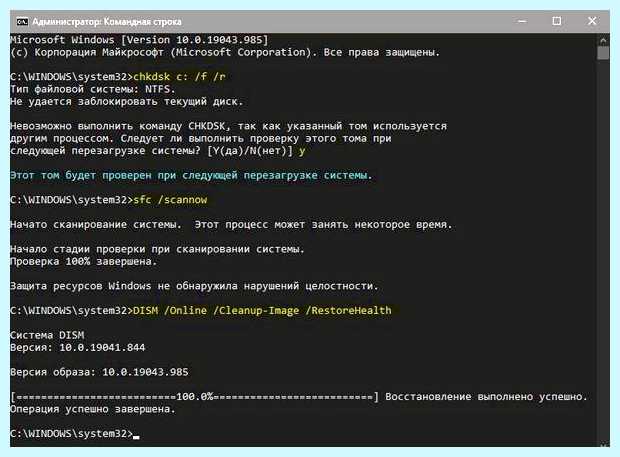
Task: Close the Command Prompt window
Action: click(x=592, y=21)
